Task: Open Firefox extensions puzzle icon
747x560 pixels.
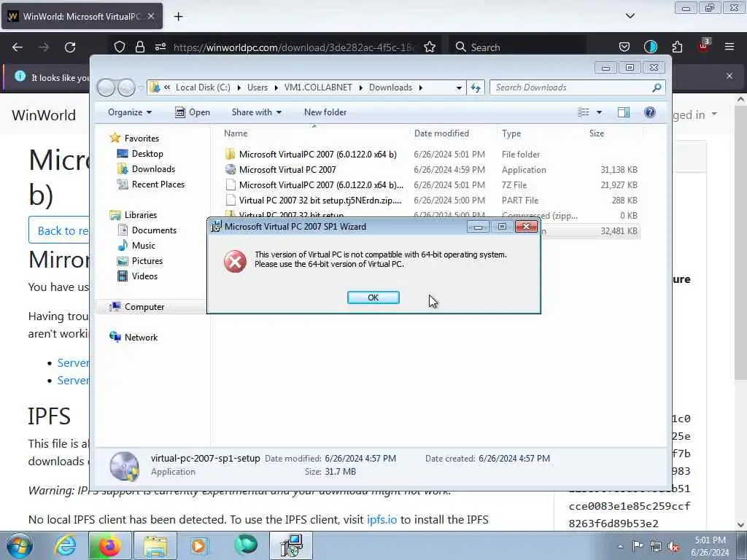Action: [677, 47]
